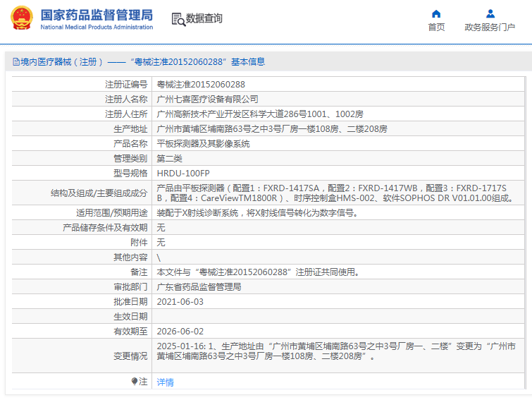Click 结构及组成/主要组成成分 label
This screenshot has width=532, height=400.
tap(99, 193)
